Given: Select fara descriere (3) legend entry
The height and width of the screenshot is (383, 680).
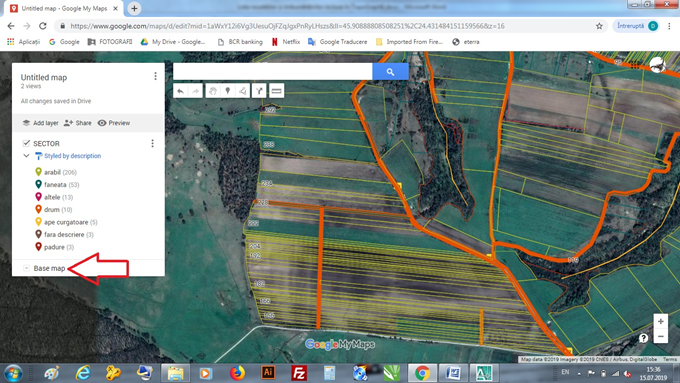Looking at the screenshot, I should click(64, 235).
